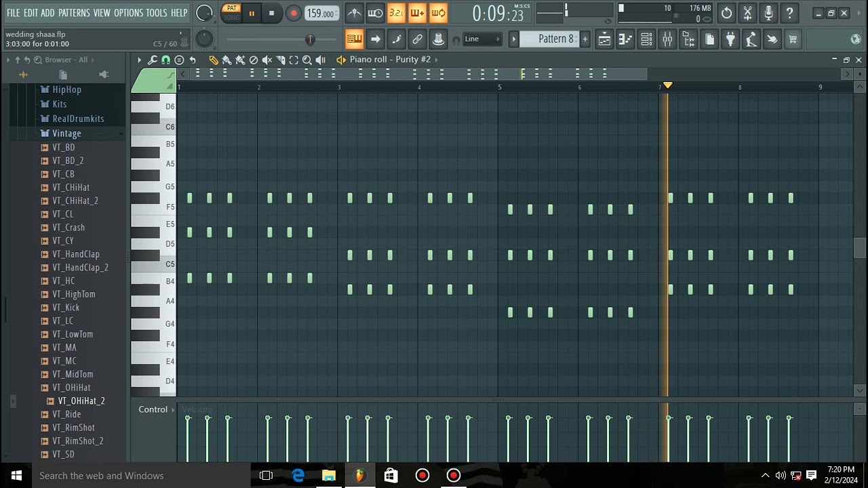Adjust the master volume knob
868x488 pixels.
click(204, 13)
